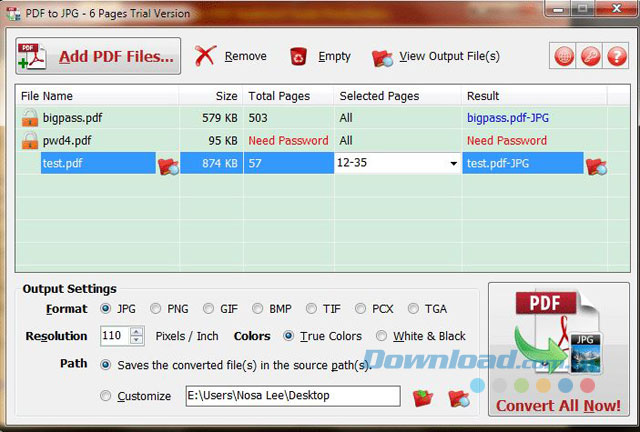
Task: Click the test.pdf-JPG result cell
Action: 523,163
